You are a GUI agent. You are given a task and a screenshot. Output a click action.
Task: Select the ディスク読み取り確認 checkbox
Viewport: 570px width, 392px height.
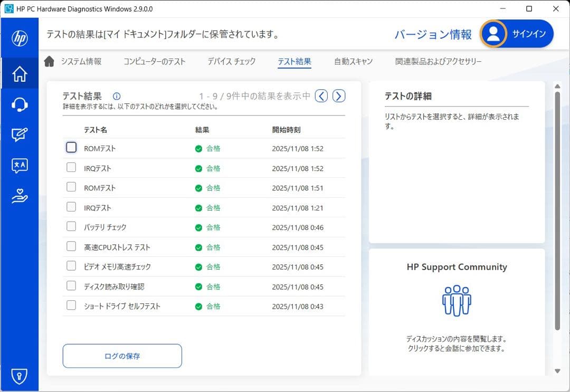(71, 286)
